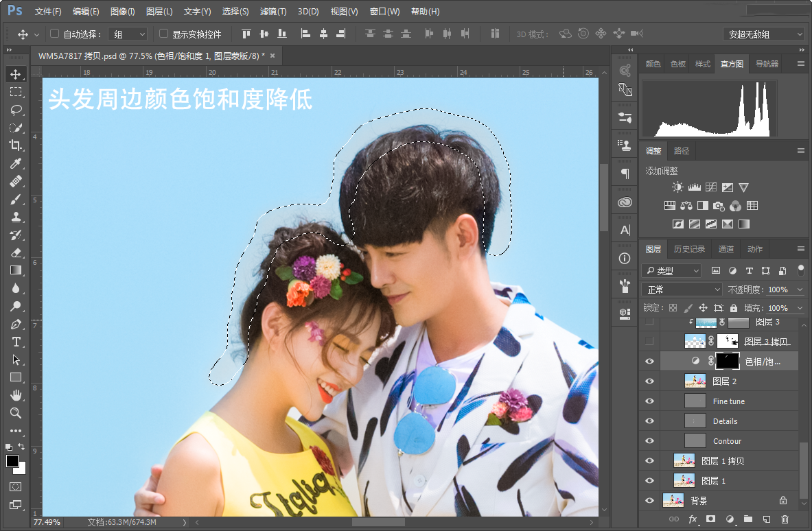Swap foreground and background colors
812x531 pixels.
click(21, 447)
